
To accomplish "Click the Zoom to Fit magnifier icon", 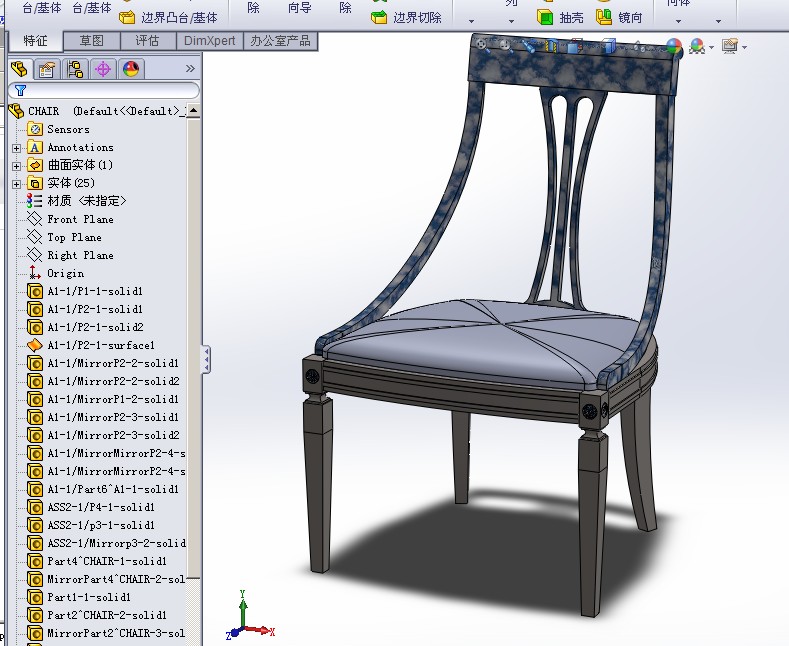I will (x=482, y=46).
